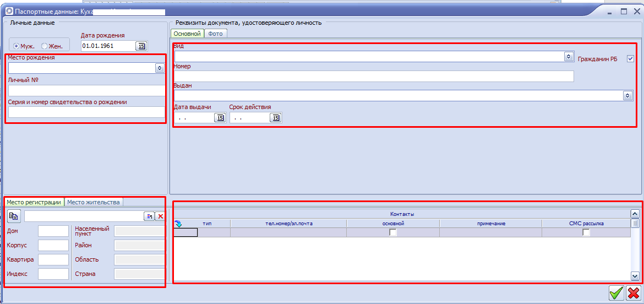Click the blue arrow icon in the Контакты header
This screenshot has width=644, height=304.
[x=178, y=224]
